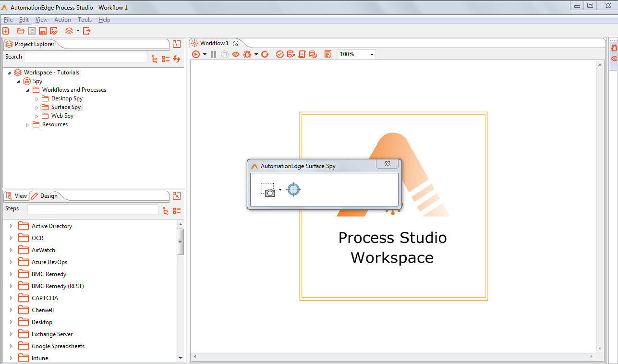
Task: Open a file with the folder toolbar icon
Action: (20, 31)
